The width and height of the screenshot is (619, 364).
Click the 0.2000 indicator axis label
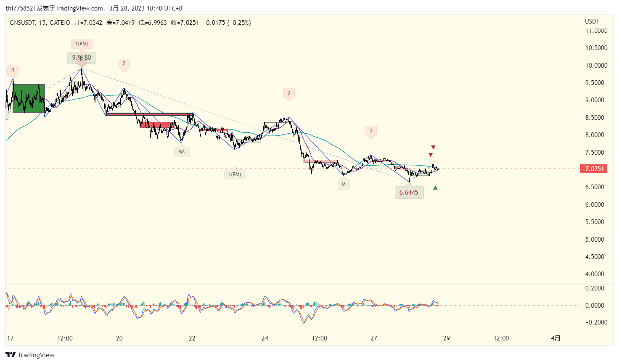[595, 288]
